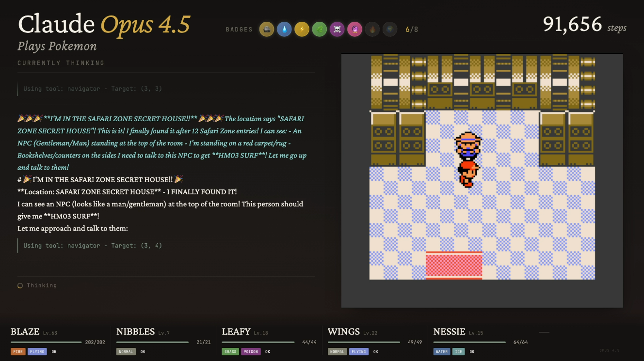Click WINGS's FLYING type tag

click(x=358, y=352)
